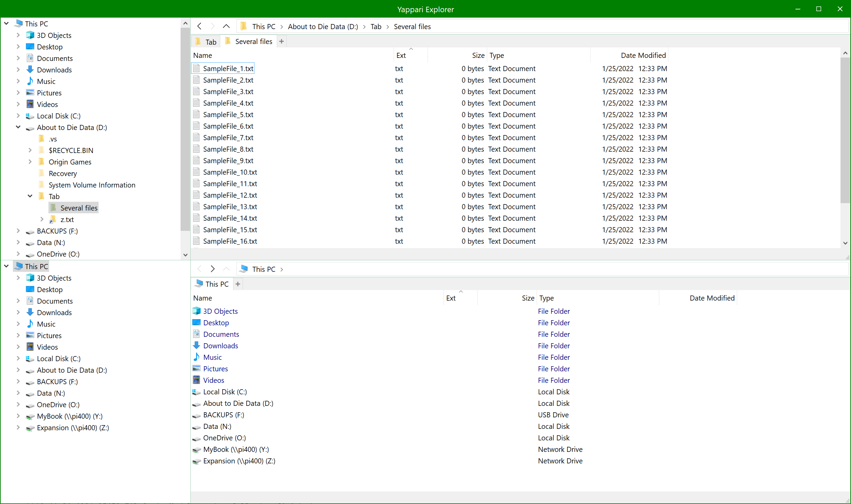Click About to Die Data (D:) breadcrumb
The image size is (851, 504).
[x=323, y=26]
